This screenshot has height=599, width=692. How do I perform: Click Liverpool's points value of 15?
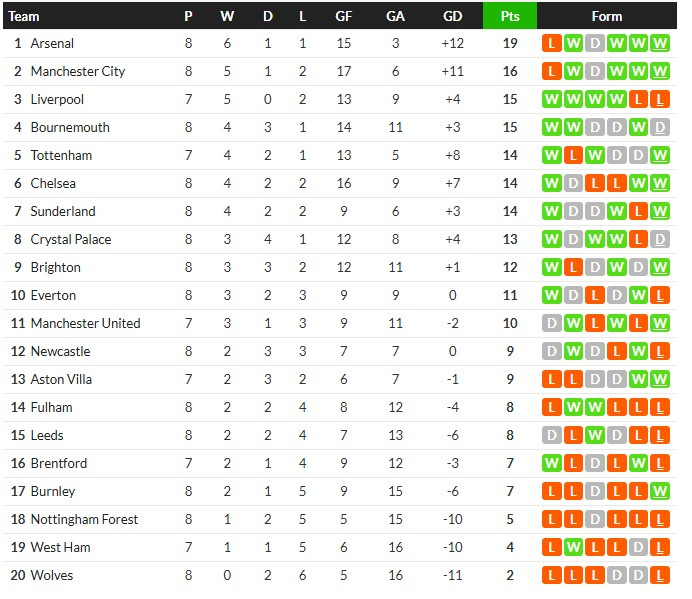[509, 99]
